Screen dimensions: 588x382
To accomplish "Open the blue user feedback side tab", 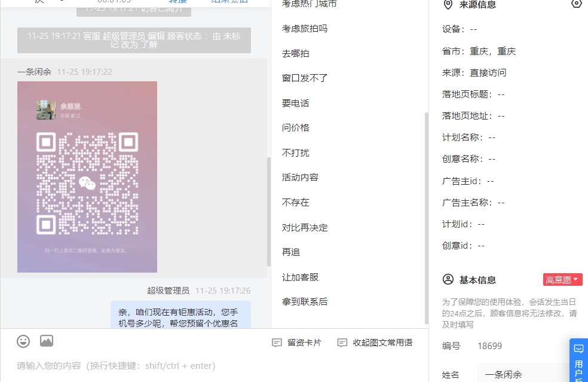I will pos(578,360).
